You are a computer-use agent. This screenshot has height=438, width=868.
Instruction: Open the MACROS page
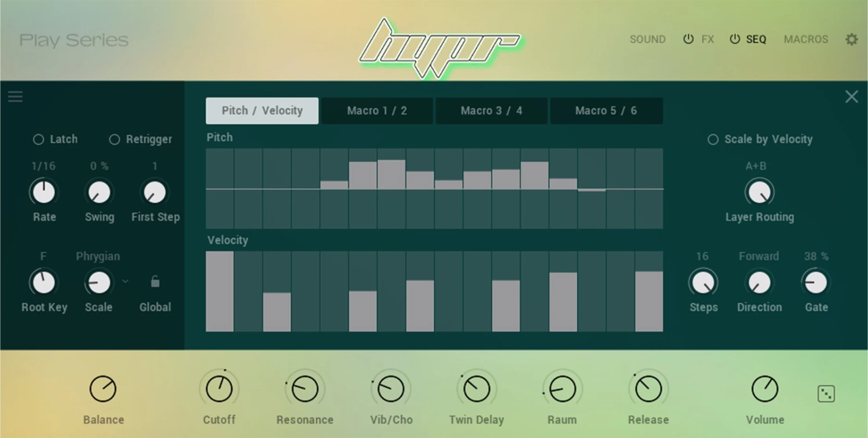tap(806, 39)
